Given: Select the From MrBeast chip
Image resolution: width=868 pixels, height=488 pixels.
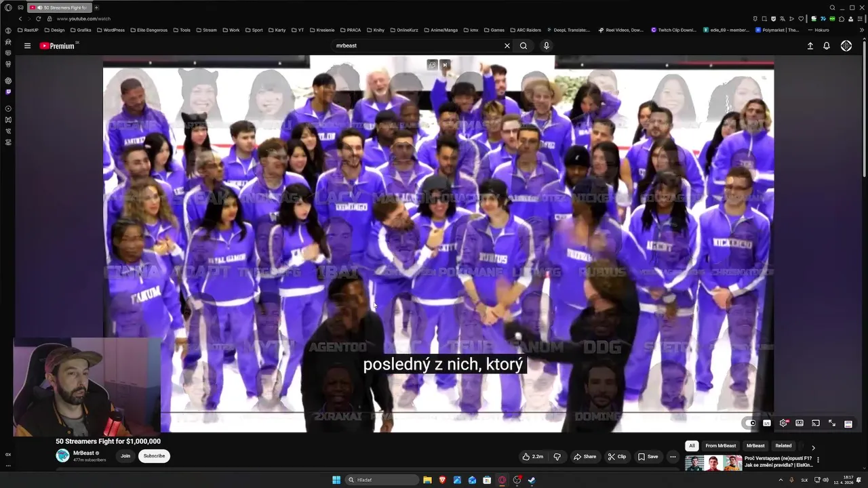Looking at the screenshot, I should coord(720,446).
